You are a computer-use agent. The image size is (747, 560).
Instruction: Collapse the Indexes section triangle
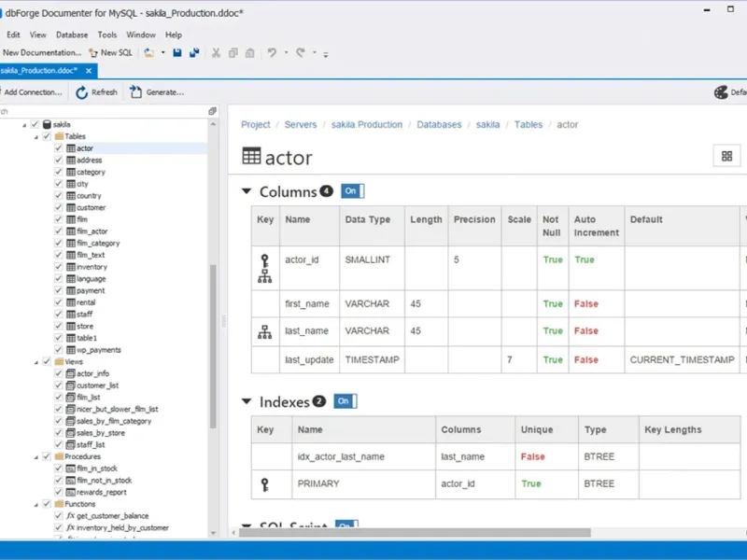point(247,401)
